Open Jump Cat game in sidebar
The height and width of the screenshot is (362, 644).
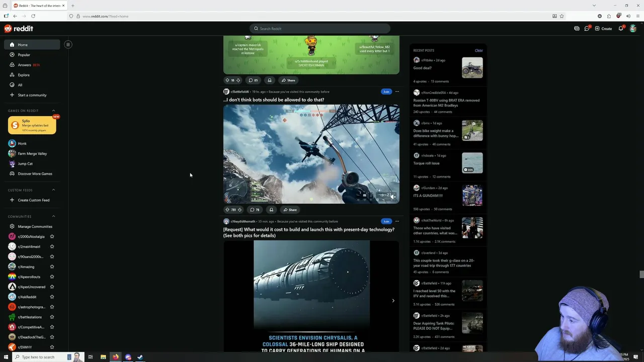[25, 163]
